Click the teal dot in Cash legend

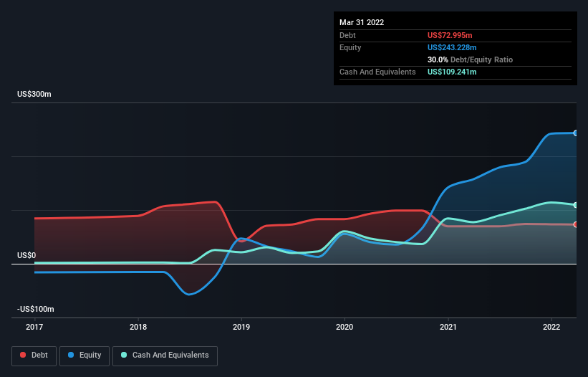(124, 355)
